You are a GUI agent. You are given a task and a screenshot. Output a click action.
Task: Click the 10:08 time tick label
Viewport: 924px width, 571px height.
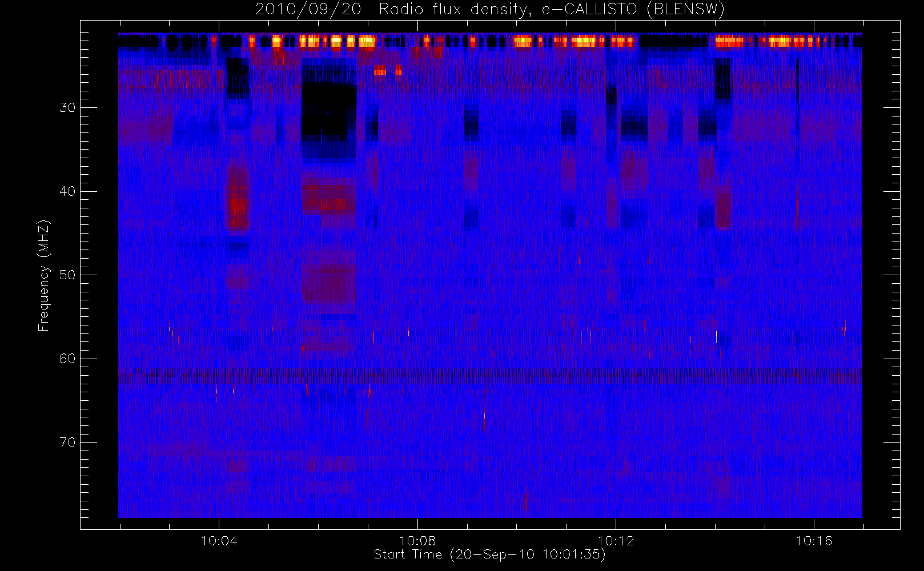(417, 541)
